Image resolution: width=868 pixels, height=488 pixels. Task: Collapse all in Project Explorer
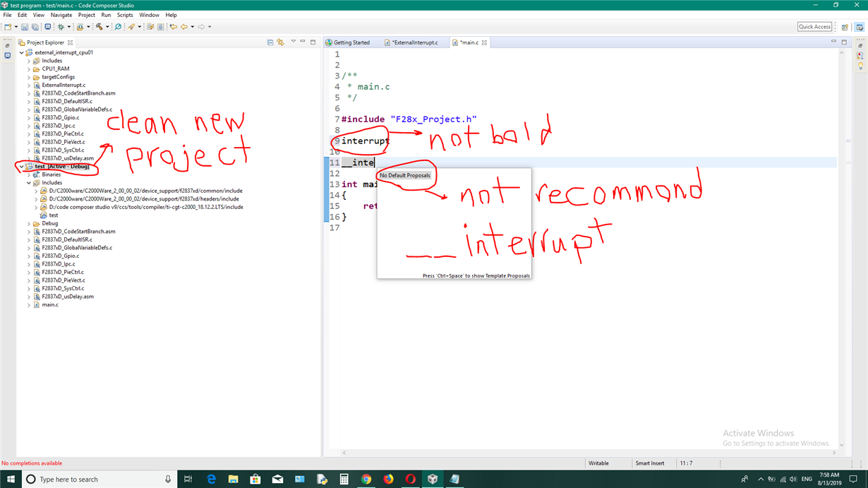click(270, 42)
